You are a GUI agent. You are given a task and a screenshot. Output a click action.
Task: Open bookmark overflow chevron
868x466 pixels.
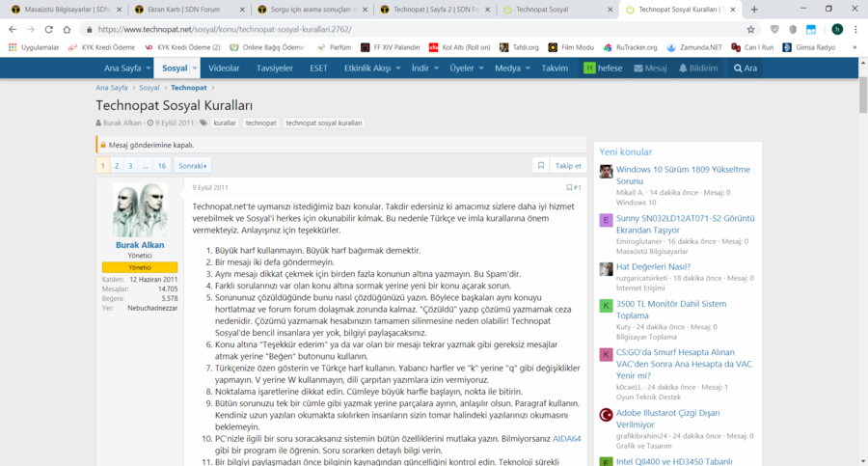click(854, 47)
